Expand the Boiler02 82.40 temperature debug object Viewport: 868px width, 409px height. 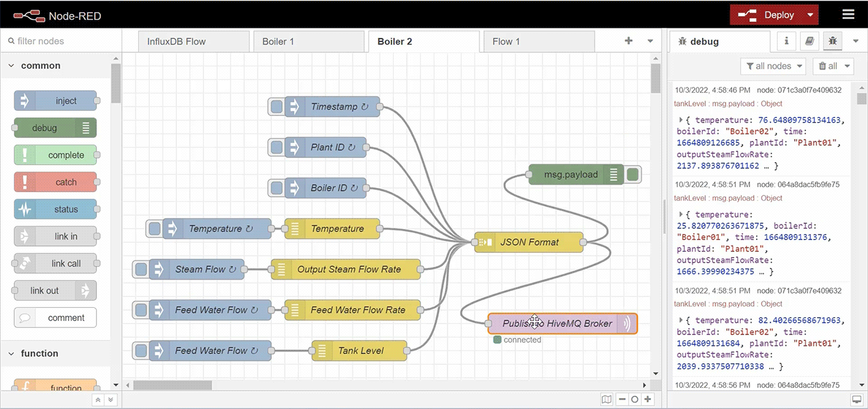tap(681, 320)
